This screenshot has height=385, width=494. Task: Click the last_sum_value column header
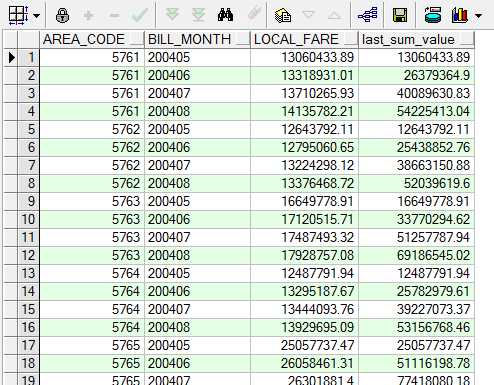point(416,39)
